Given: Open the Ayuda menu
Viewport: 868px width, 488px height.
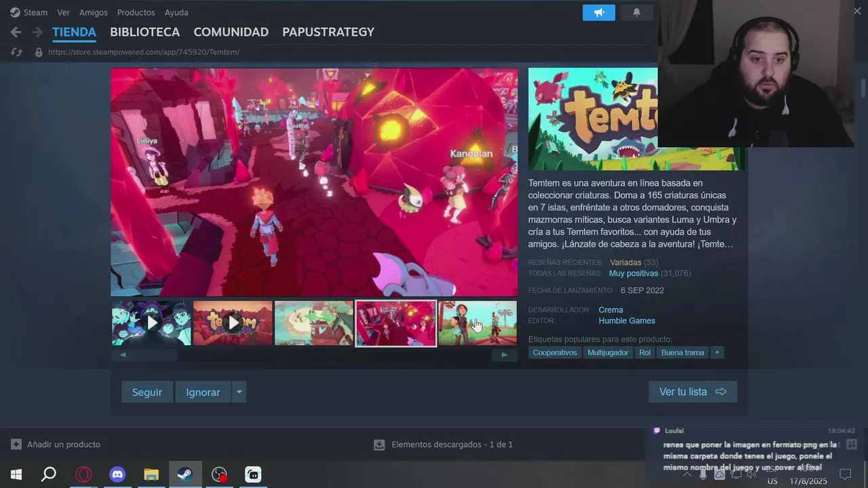Looking at the screenshot, I should [x=176, y=12].
